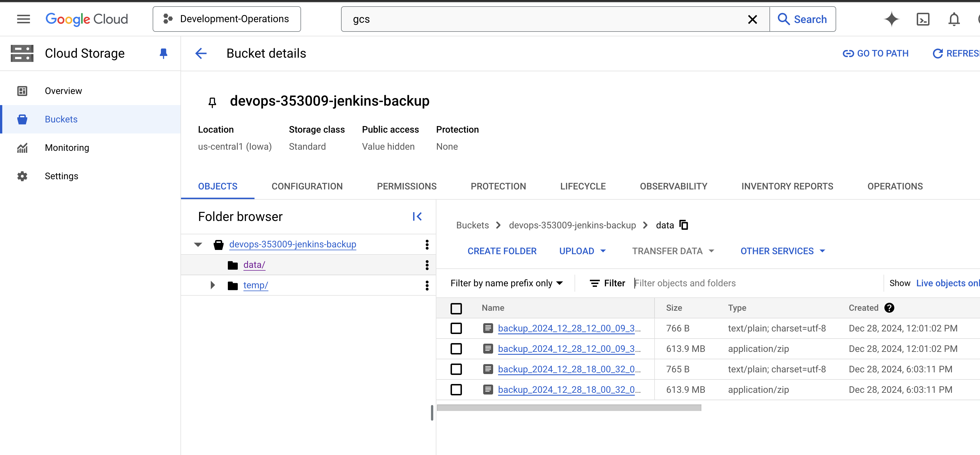Viewport: 980px width, 455px height.
Task: Click the Gemini sparkle icon
Action: click(x=891, y=19)
